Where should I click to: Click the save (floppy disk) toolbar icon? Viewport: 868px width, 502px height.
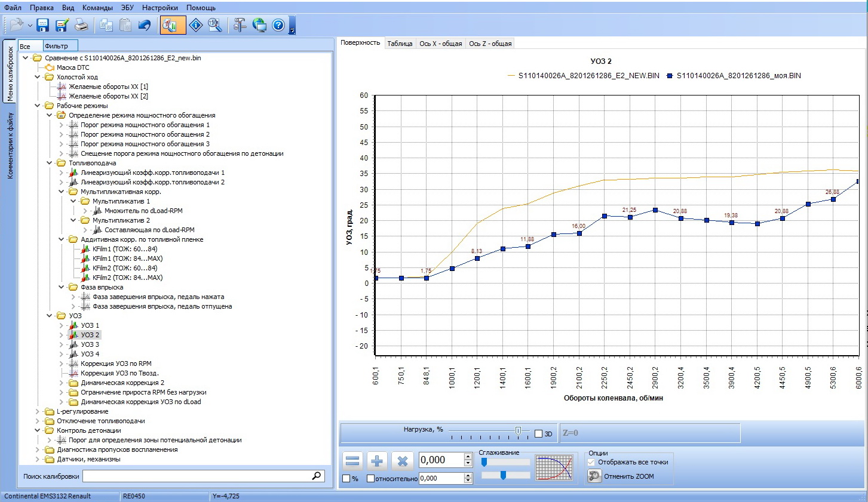(x=42, y=25)
